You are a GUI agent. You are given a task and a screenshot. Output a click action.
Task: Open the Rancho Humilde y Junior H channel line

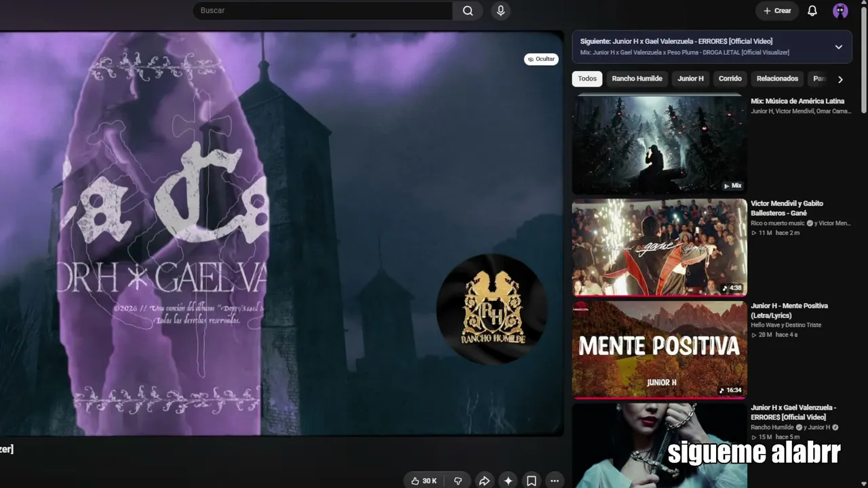795,427
